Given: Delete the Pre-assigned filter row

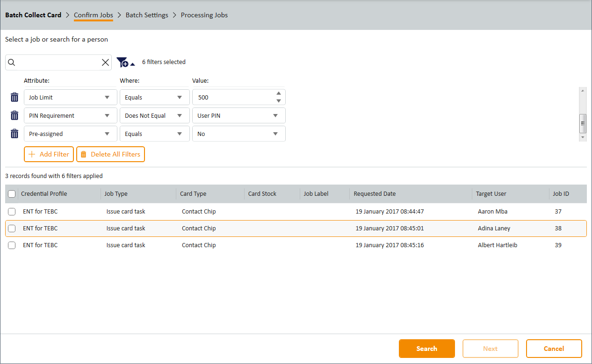Looking at the screenshot, I should (14, 134).
